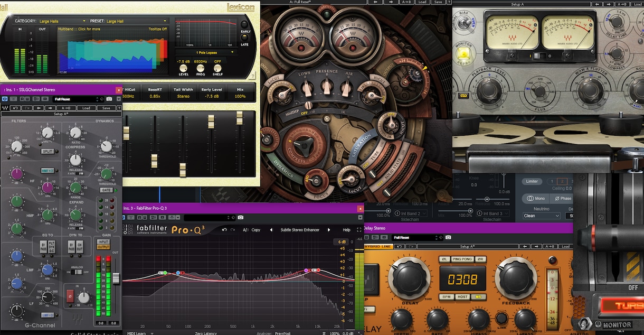Click Load button in SSLGChannel toolbar
Image resolution: width=644 pixels, height=335 pixels.
click(x=87, y=108)
